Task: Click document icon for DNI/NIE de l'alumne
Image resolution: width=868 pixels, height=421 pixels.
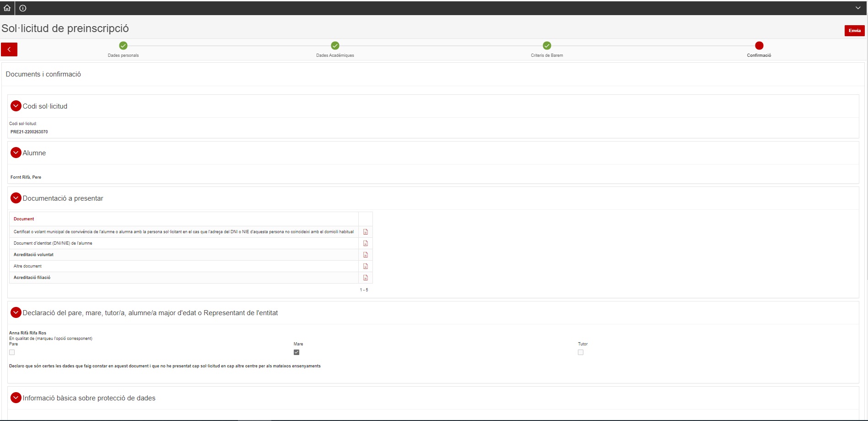Action: [366, 243]
